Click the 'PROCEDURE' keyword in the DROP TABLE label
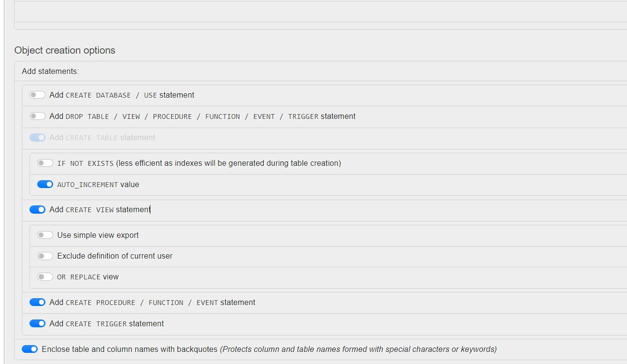Screen dimensions: 627x364 [x=173, y=116]
